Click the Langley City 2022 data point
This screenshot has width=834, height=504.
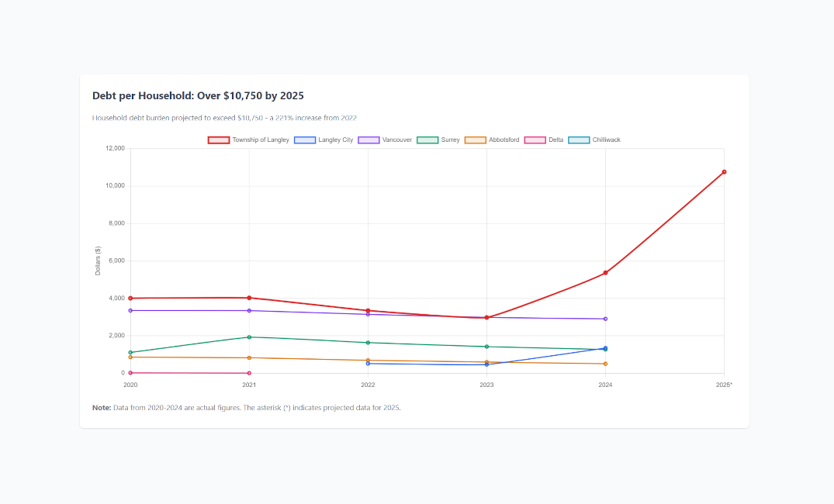click(x=368, y=364)
